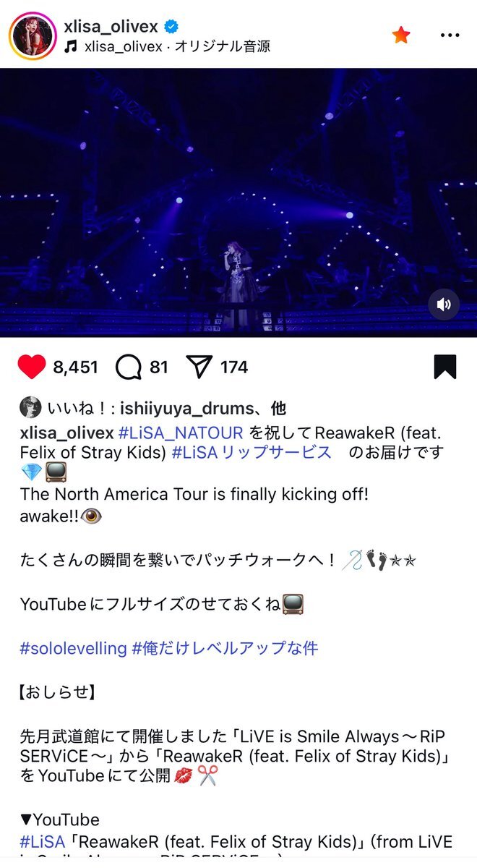View the 8,451 likes count
477x868 pixels.
[x=75, y=367]
